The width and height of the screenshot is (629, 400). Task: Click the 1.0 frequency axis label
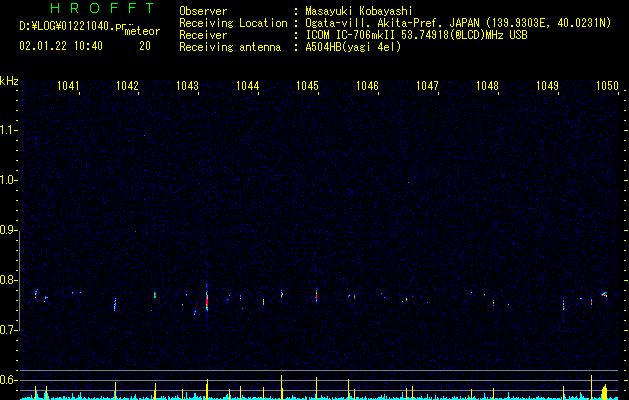pyautogui.click(x=8, y=181)
